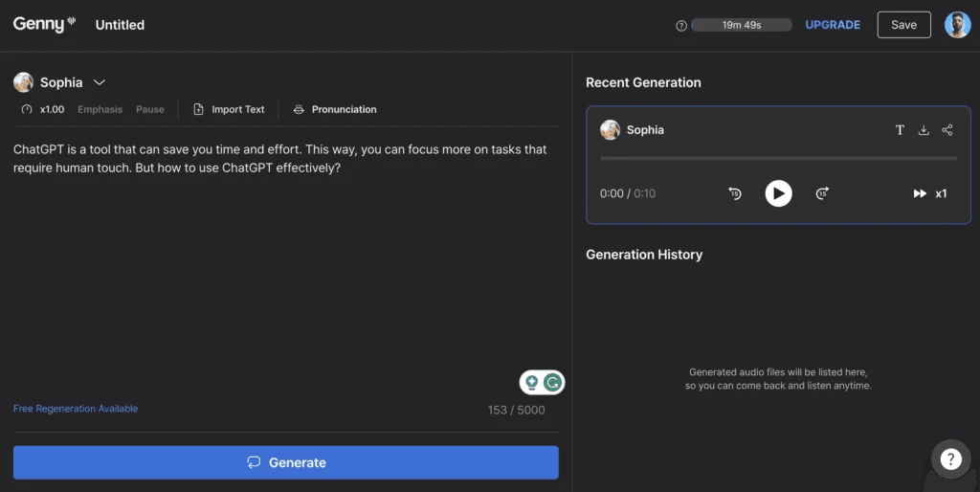Change playback speed x1

pos(930,193)
